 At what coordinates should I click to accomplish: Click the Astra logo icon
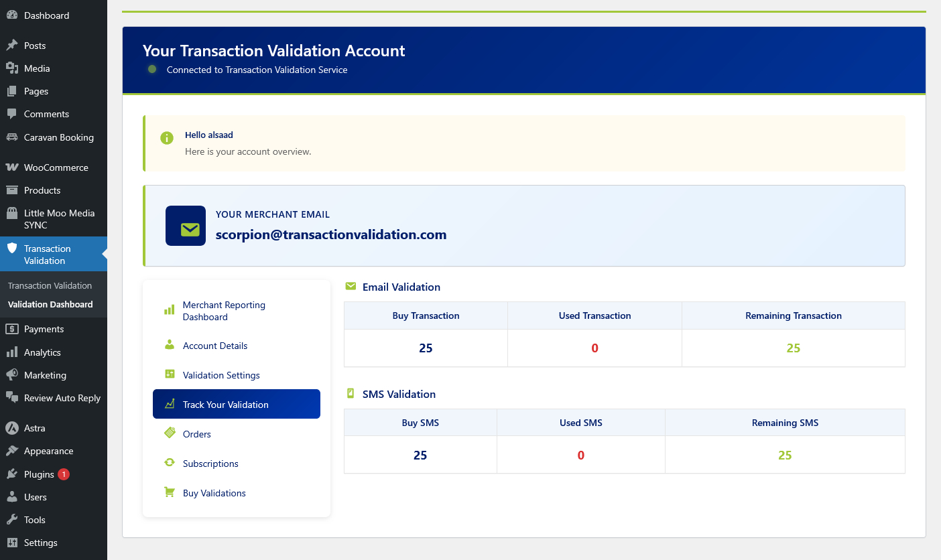pos(11,428)
